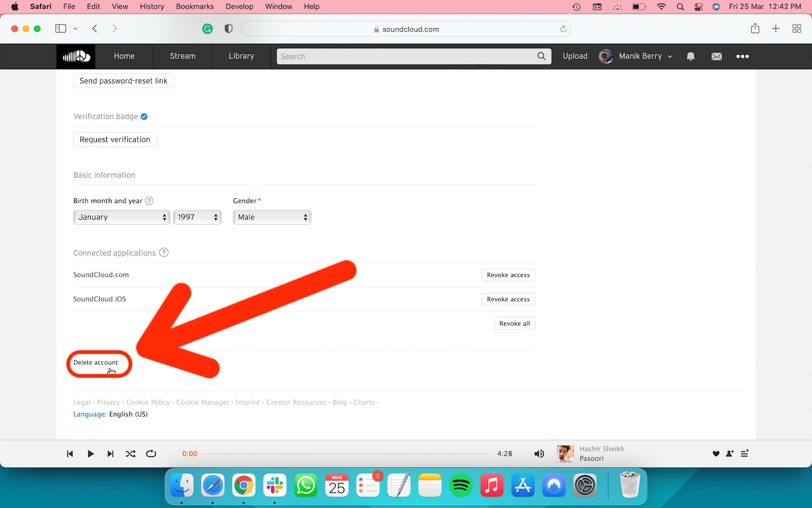
Task: Open messages via the envelope icon
Action: tap(717, 56)
